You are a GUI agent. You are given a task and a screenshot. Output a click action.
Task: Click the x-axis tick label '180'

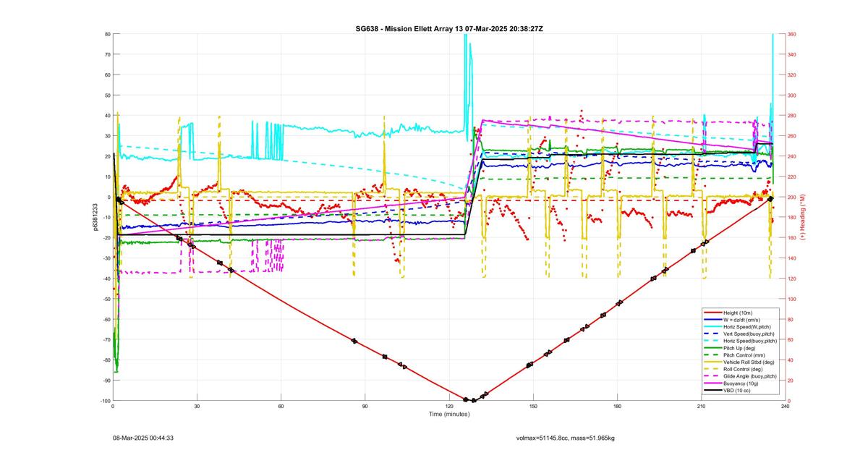[617, 407]
